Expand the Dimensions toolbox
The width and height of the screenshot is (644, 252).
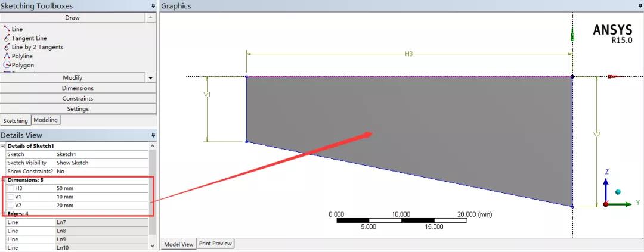tap(78, 88)
